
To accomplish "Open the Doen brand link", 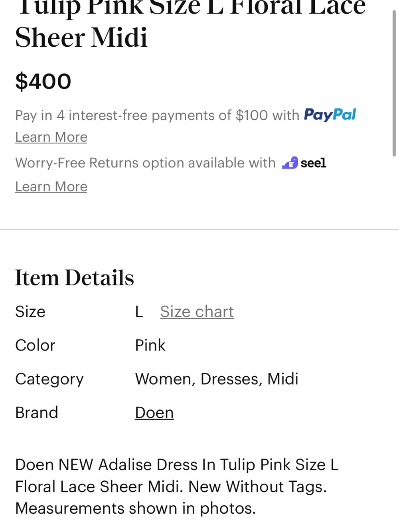I will 154,413.
